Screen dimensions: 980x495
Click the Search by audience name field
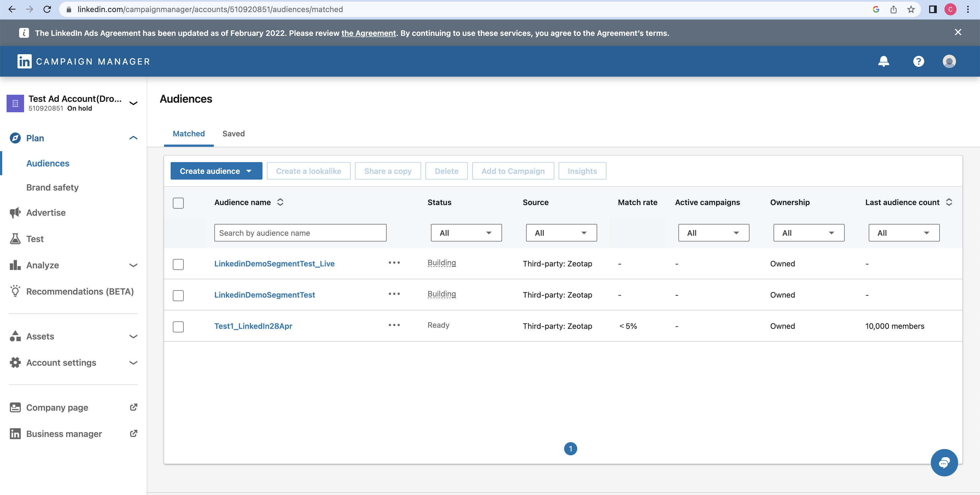300,233
